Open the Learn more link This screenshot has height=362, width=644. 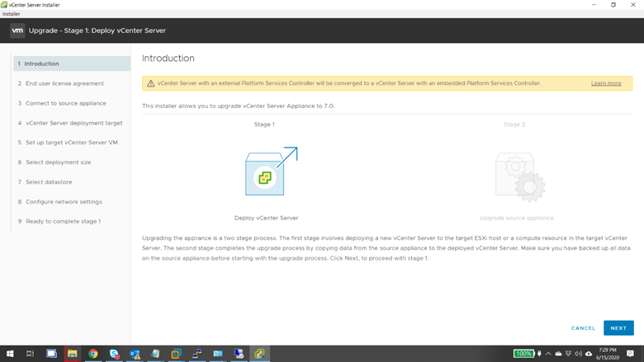606,83
